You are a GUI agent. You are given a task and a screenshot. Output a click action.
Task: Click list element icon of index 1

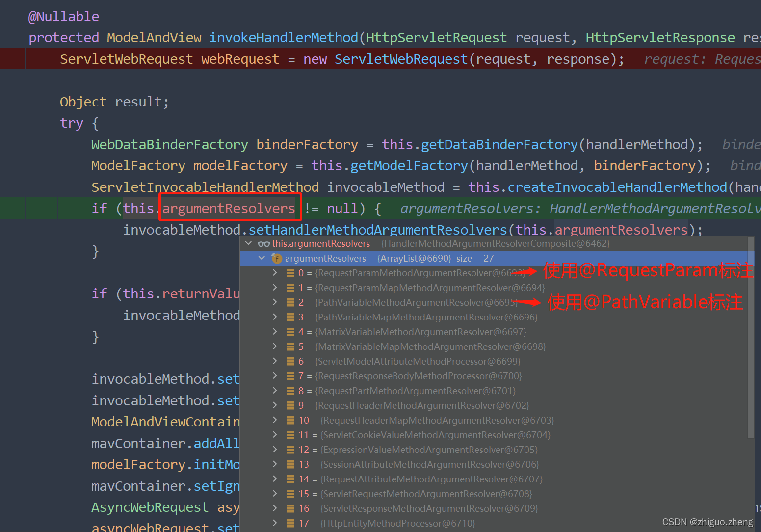coord(290,288)
